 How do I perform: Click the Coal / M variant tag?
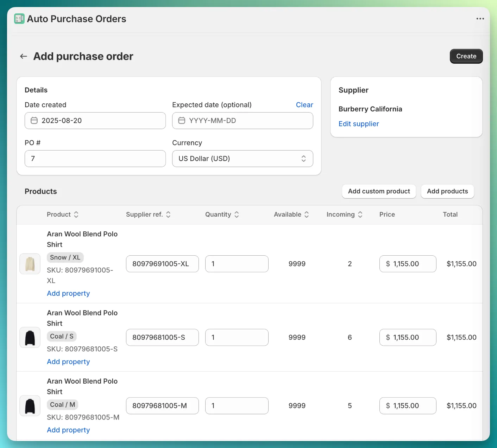(62, 404)
